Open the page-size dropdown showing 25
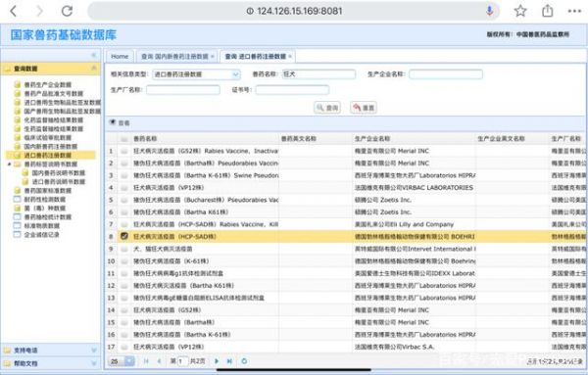Viewport: 588px width, 375px height. 129,361
